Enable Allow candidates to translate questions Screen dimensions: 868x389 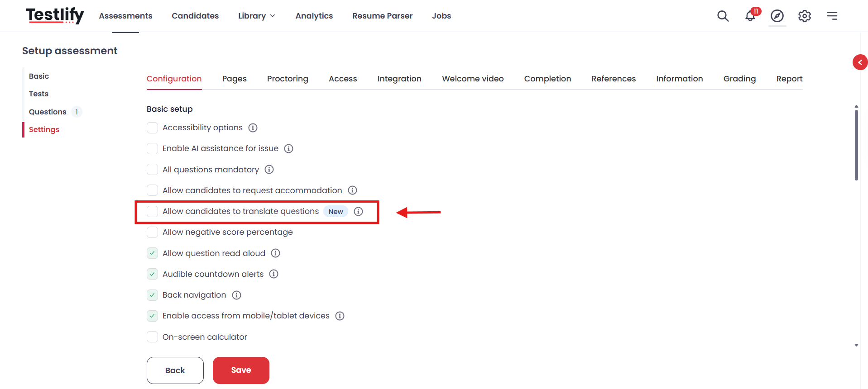[153, 211]
